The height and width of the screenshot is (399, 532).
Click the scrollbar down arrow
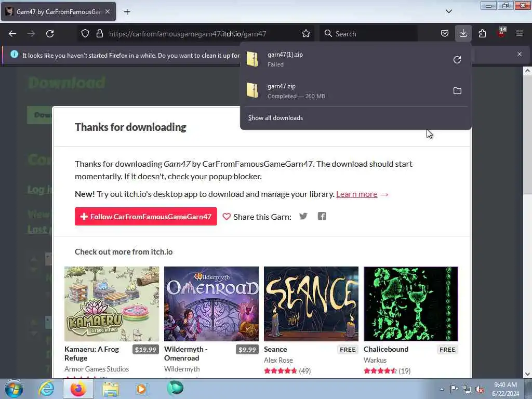pyautogui.click(x=527, y=374)
